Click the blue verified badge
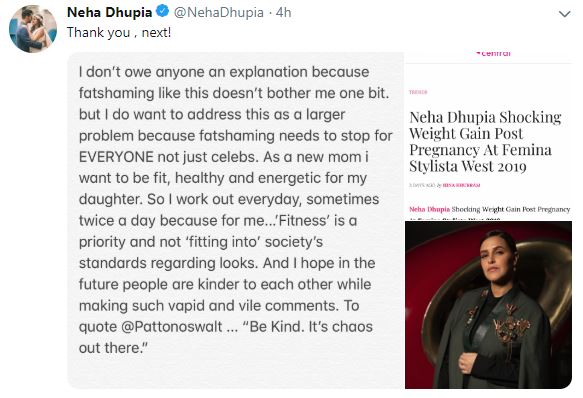The width and height of the screenshot is (583, 398). [162, 12]
